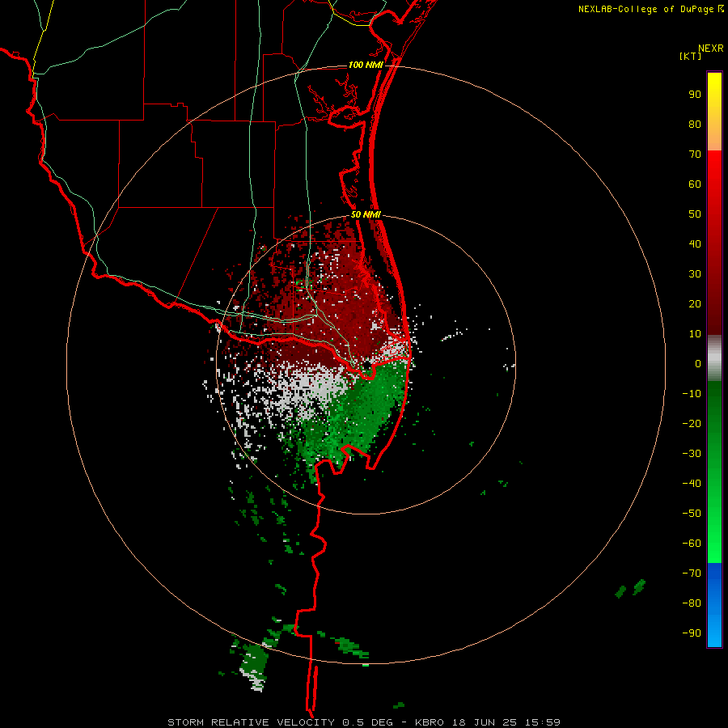Click the NEXR label above the color scale

(x=711, y=49)
